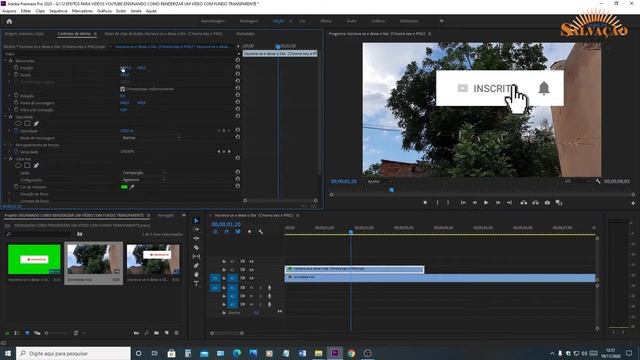Add a marker from the timeline header
Viewport: 640px width, 360px height.
(249, 232)
